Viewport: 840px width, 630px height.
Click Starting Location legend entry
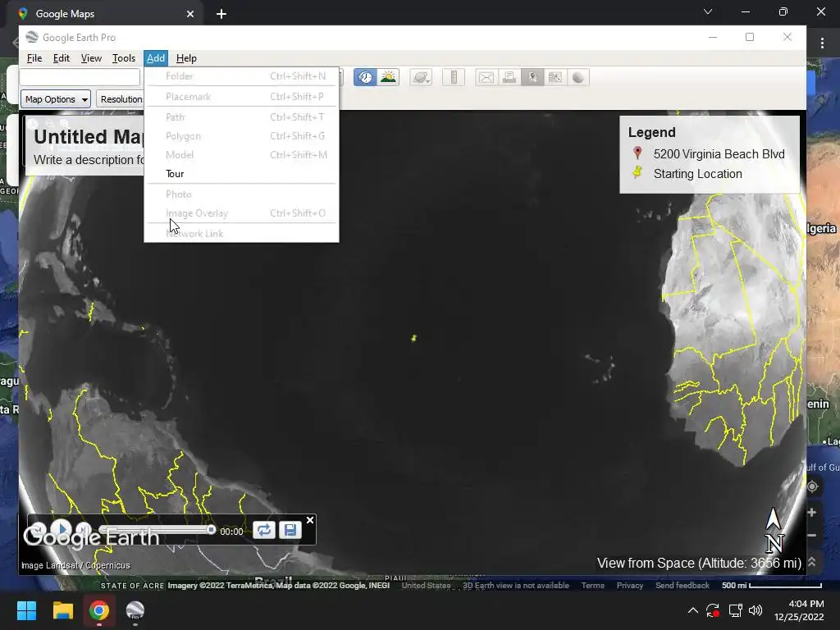[697, 174]
